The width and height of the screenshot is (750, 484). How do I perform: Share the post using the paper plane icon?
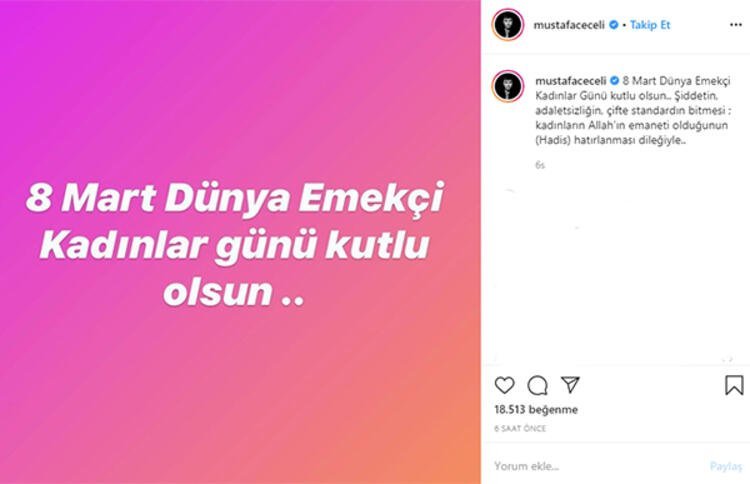pos(570,384)
